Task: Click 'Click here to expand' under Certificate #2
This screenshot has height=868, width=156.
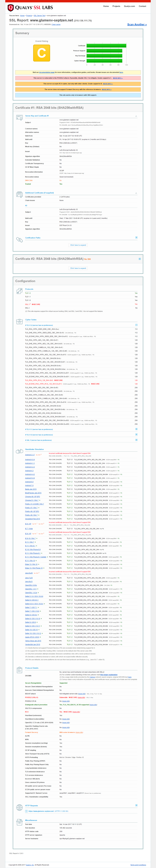Action: coord(78,268)
